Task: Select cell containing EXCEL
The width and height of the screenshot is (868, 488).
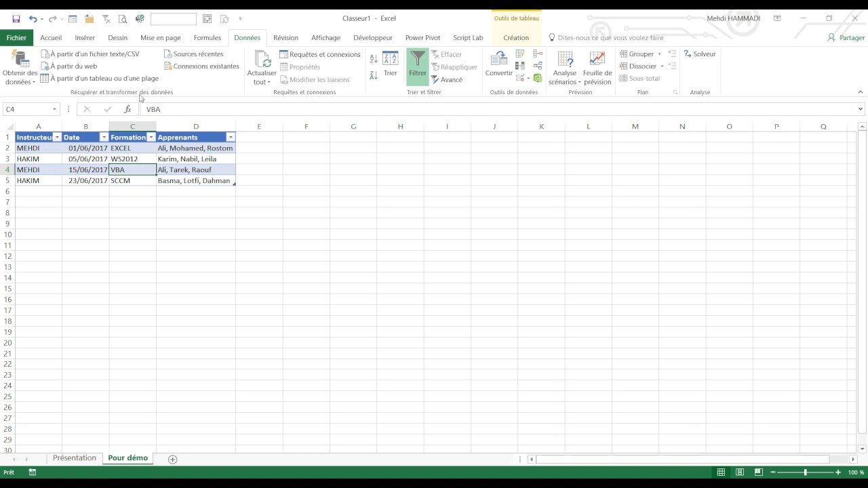Action: tap(132, 148)
